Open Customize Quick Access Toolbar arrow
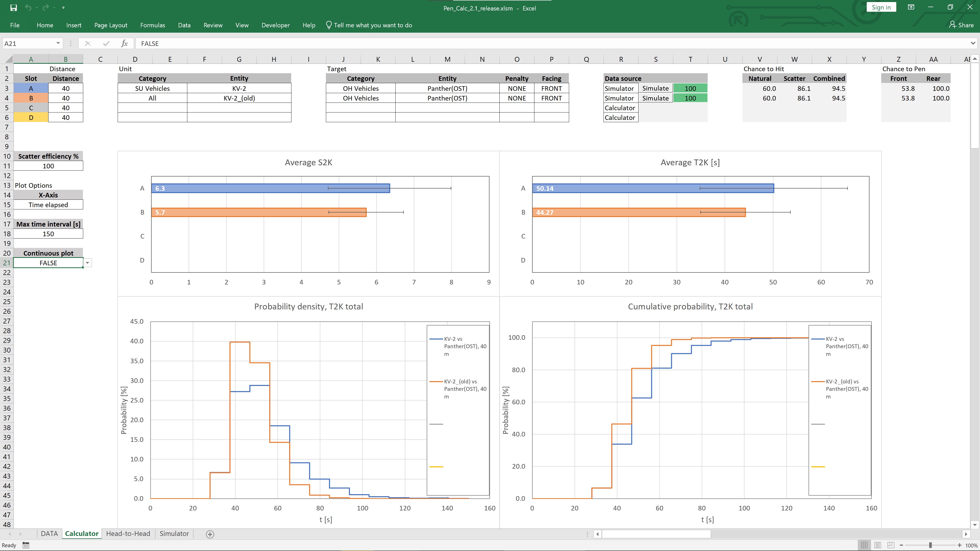The image size is (980, 551). [x=63, y=8]
